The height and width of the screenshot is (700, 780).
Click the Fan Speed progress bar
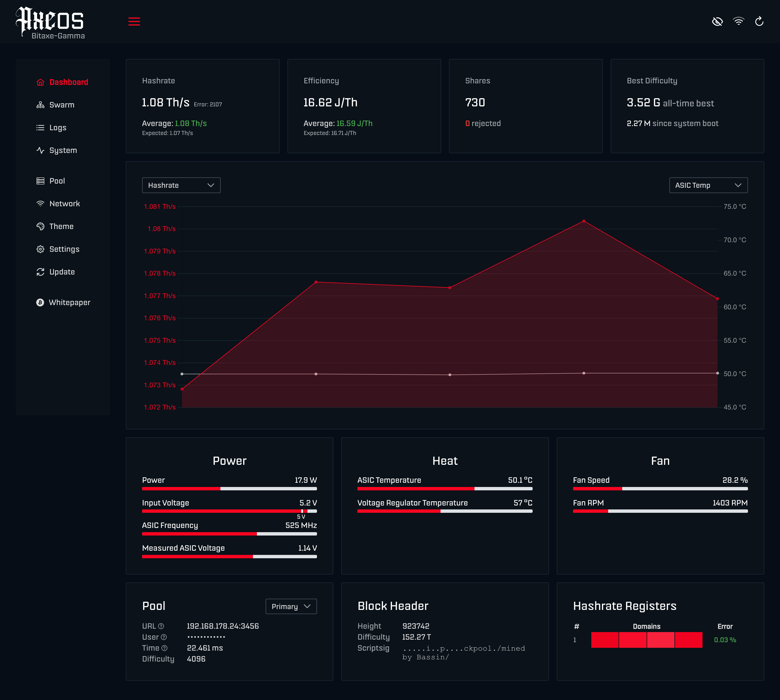[x=660, y=489]
